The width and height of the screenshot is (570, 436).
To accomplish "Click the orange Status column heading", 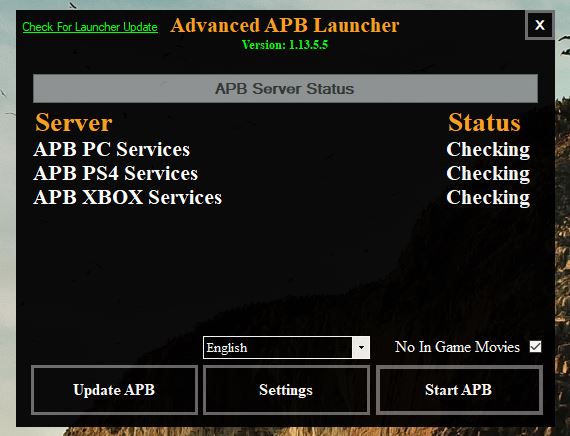I will [x=484, y=122].
